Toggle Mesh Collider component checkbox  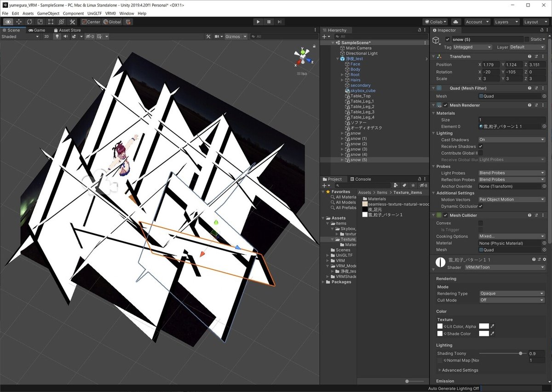(445, 215)
